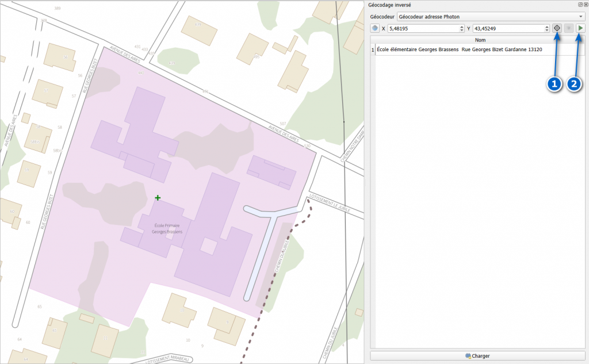Click the Nom column header
The image size is (589, 364).
tap(480, 40)
